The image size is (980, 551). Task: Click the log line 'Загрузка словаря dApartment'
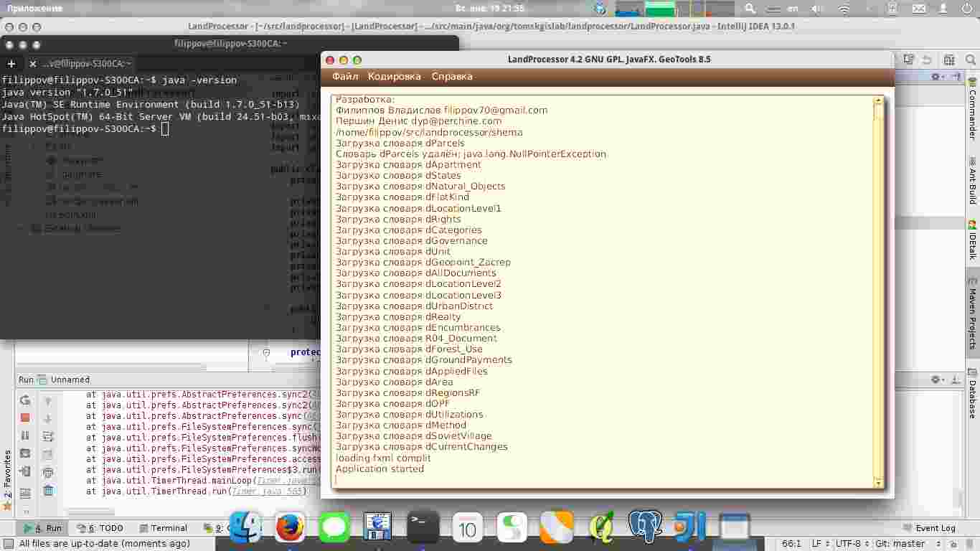point(408,164)
